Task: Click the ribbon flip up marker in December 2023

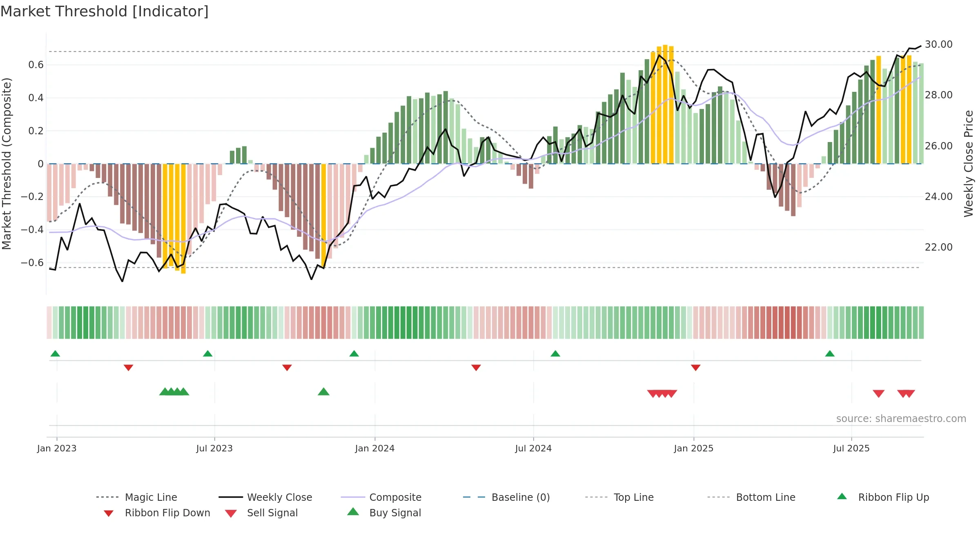Action: pyautogui.click(x=354, y=353)
